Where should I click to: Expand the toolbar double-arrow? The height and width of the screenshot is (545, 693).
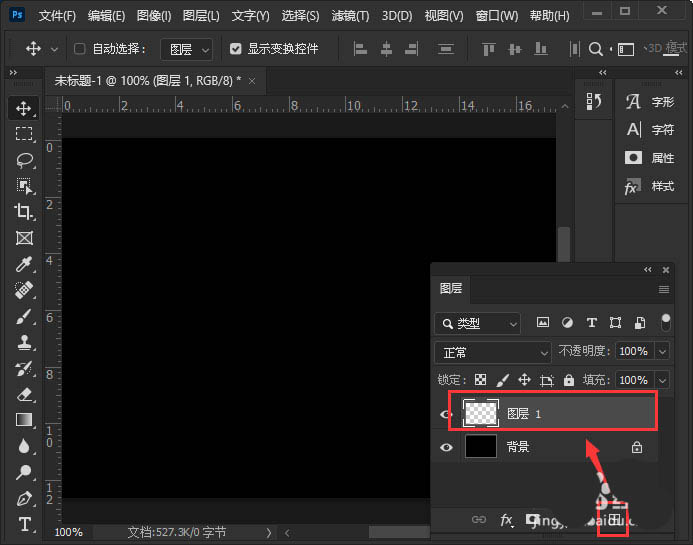(13, 72)
